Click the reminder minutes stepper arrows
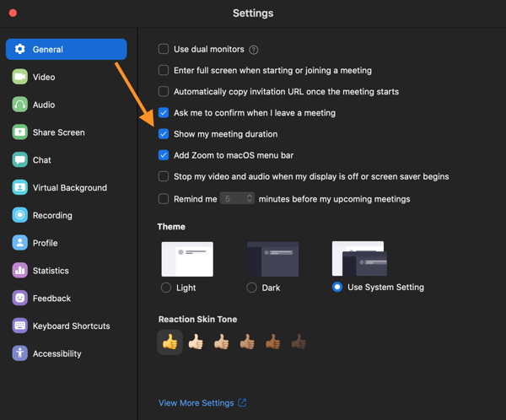 pos(250,198)
